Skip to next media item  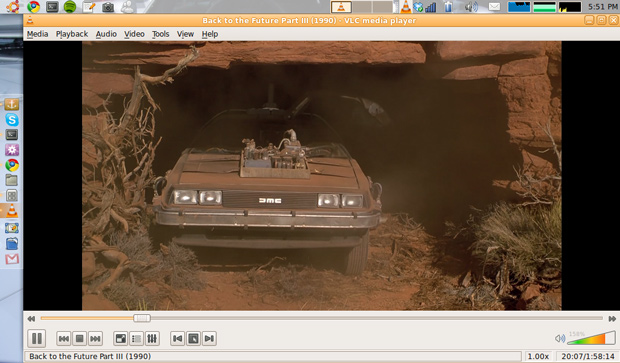(x=95, y=338)
